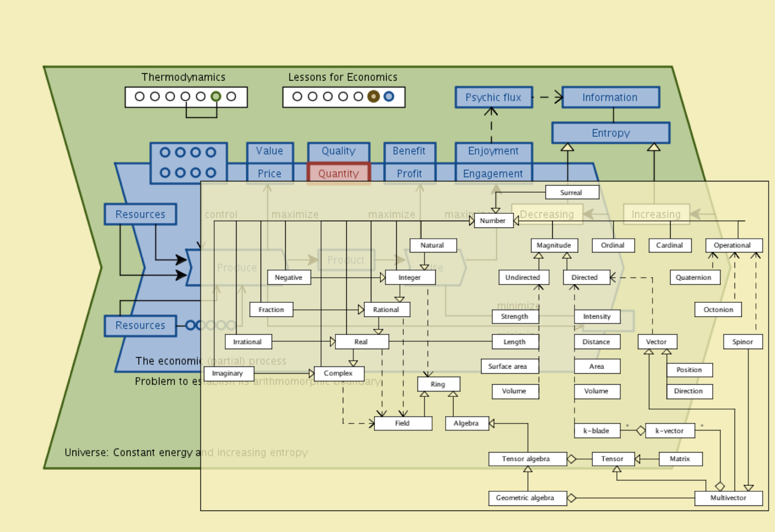Select the blue circle in Lessons for Economics
Screen dimensions: 775x532
pos(389,96)
